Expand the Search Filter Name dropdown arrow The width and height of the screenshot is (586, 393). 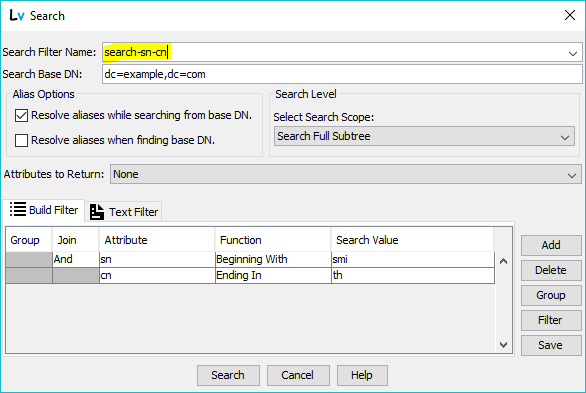click(573, 53)
